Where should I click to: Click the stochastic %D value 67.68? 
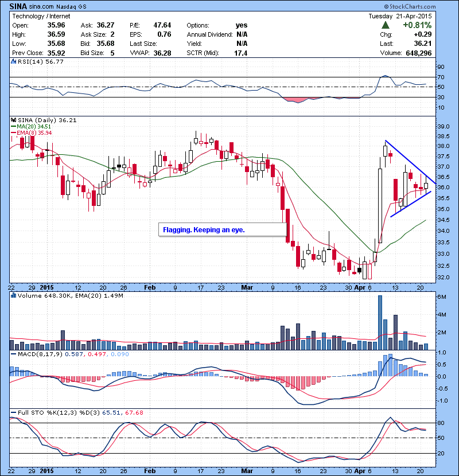pyautogui.click(x=134, y=412)
